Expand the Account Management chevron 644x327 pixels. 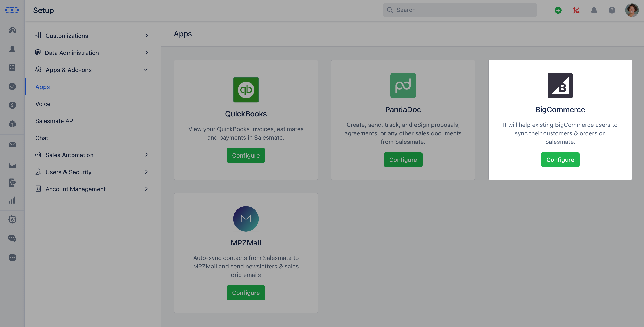(147, 189)
